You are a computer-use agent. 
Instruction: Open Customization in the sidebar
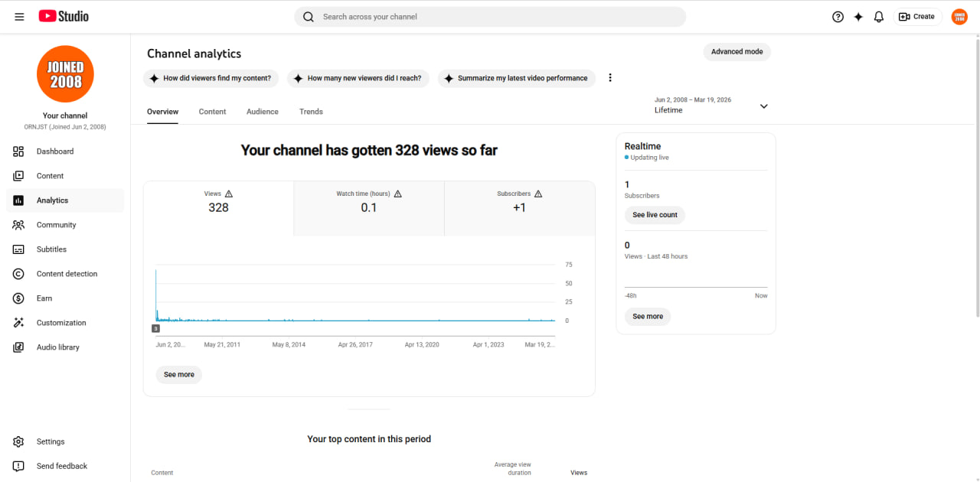coord(65,323)
